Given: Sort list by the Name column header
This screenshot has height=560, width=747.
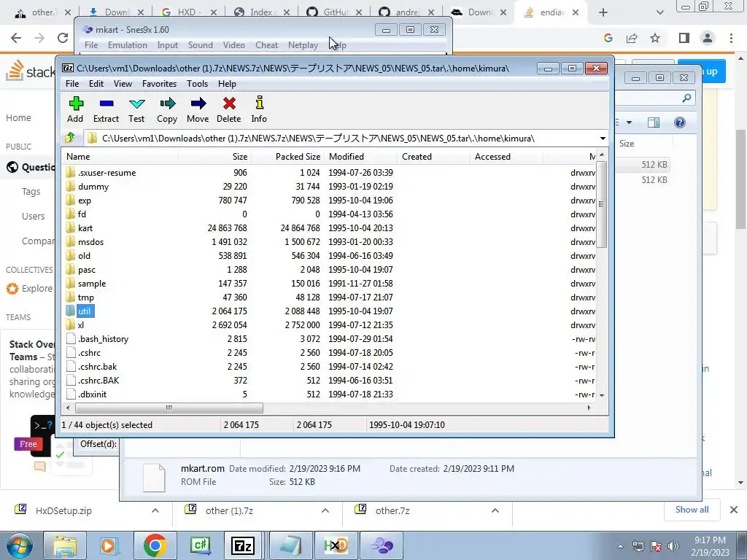Looking at the screenshot, I should [120, 157].
